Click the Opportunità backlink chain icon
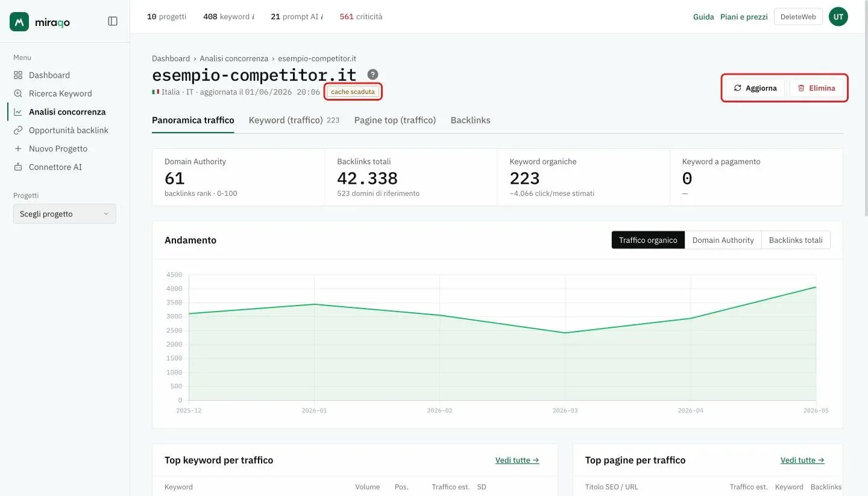Viewport: 868px width, 496px height. [18, 130]
